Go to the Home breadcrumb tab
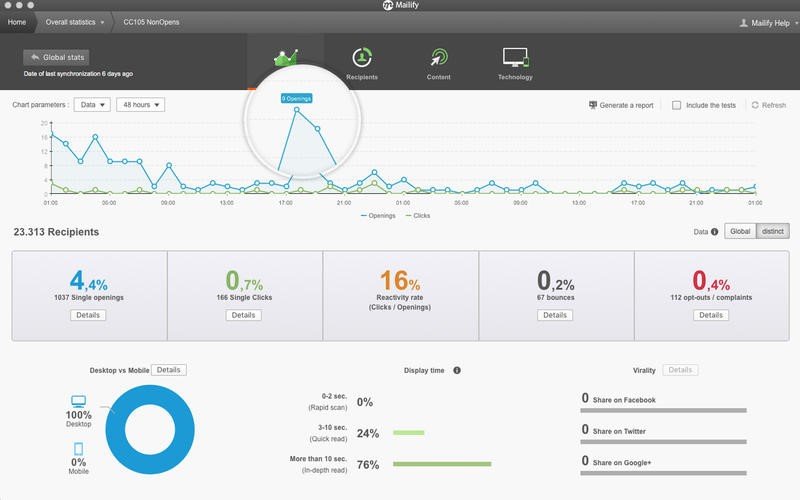The image size is (800, 500). (x=17, y=22)
